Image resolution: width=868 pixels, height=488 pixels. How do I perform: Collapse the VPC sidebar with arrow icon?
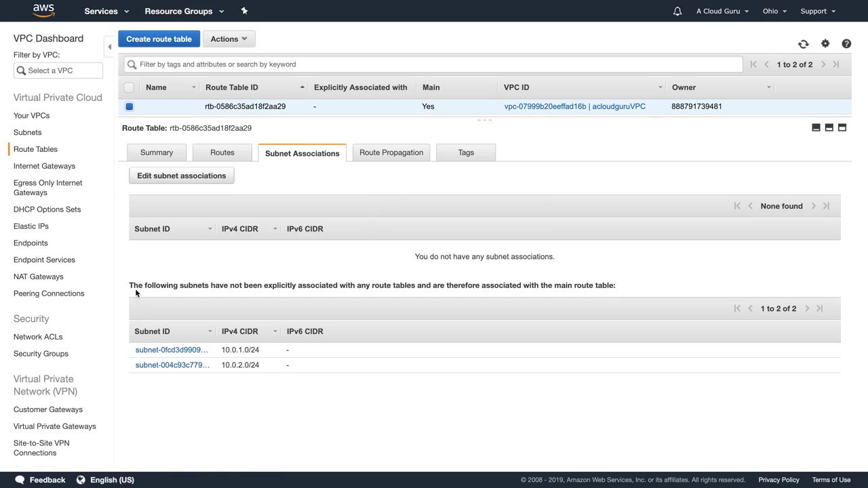109,47
